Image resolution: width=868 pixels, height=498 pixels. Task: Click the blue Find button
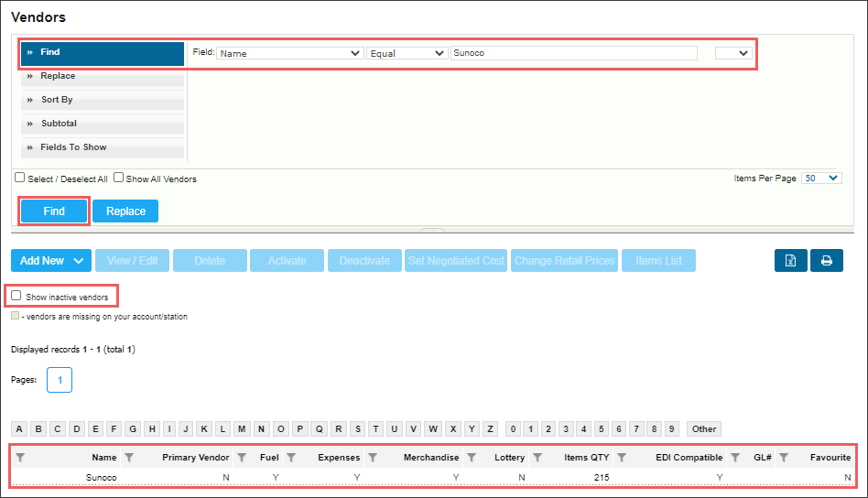click(x=54, y=211)
